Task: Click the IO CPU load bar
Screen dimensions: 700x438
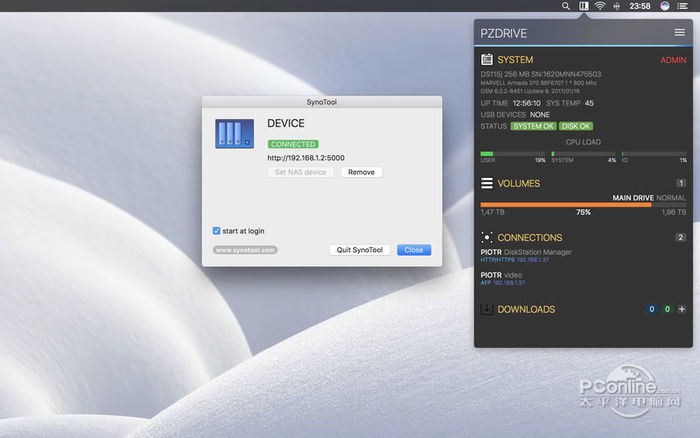Action: click(654, 154)
